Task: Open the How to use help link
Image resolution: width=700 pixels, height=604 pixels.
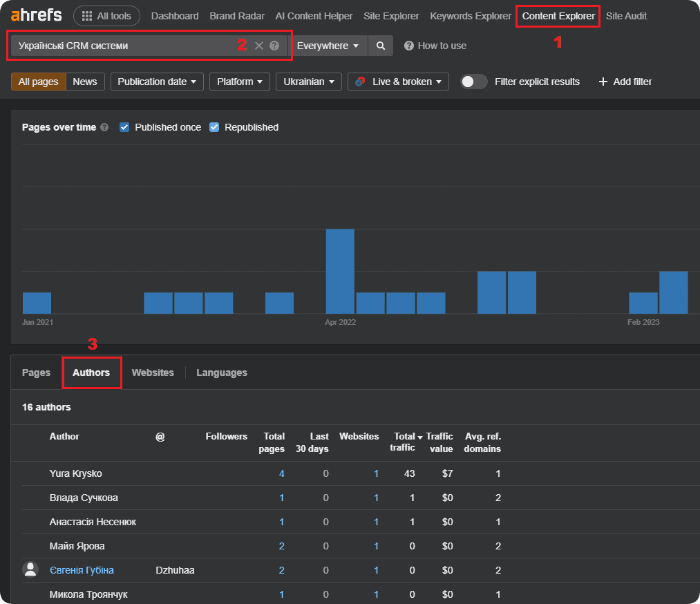Action: tap(435, 46)
